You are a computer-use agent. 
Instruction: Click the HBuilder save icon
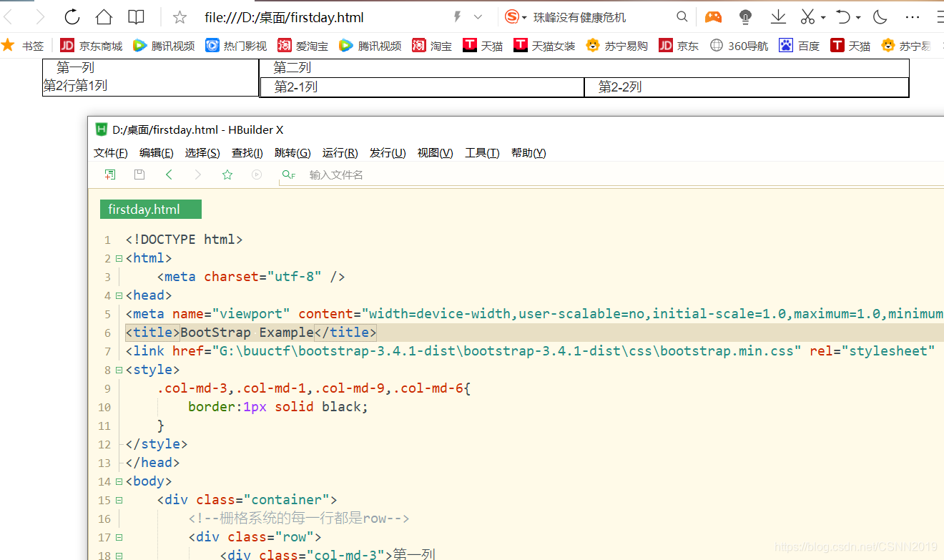coord(139,175)
